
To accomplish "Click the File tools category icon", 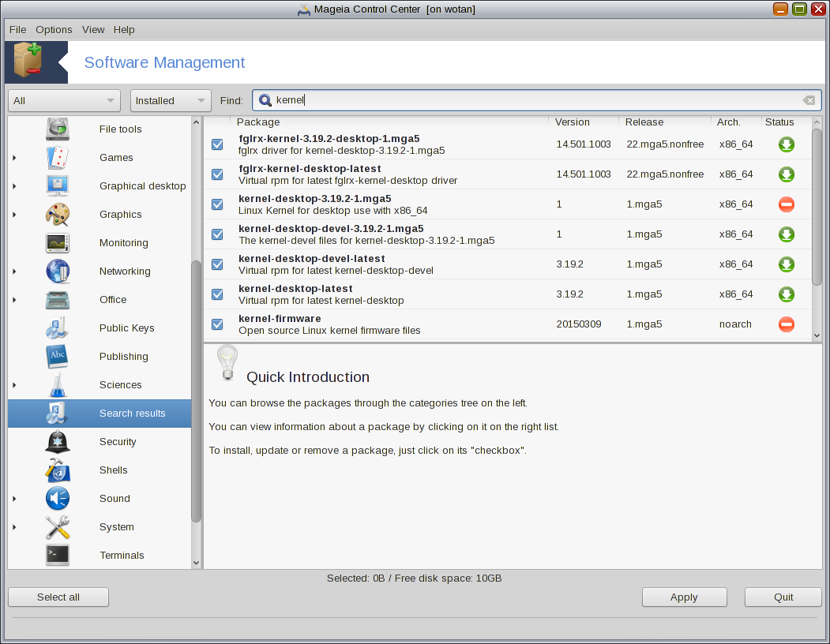I will click(x=58, y=129).
